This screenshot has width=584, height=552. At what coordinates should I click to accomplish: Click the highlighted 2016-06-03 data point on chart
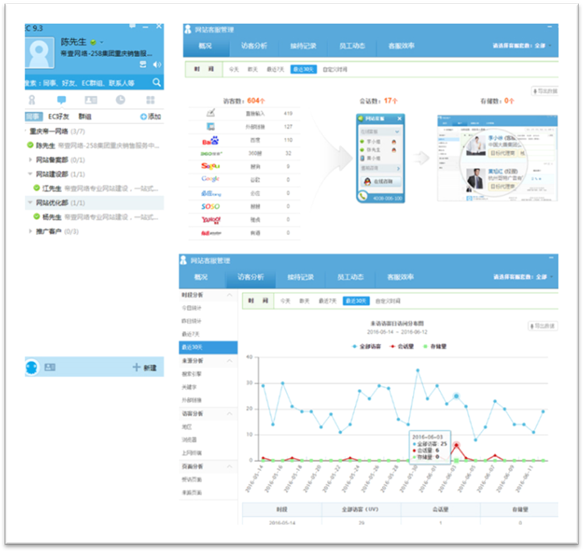pos(456,396)
